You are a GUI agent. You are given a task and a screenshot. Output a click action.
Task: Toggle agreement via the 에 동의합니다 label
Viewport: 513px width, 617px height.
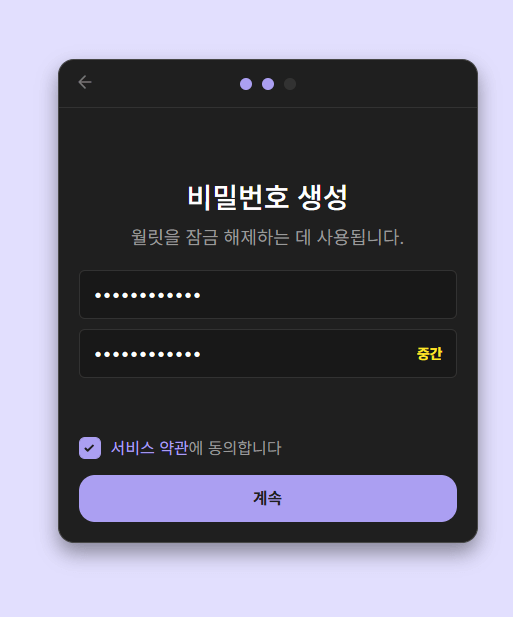coord(235,448)
